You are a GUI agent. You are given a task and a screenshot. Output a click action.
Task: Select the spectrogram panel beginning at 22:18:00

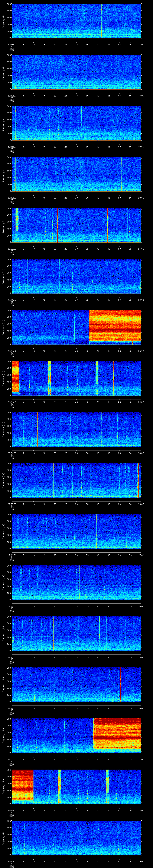click(76, 123)
